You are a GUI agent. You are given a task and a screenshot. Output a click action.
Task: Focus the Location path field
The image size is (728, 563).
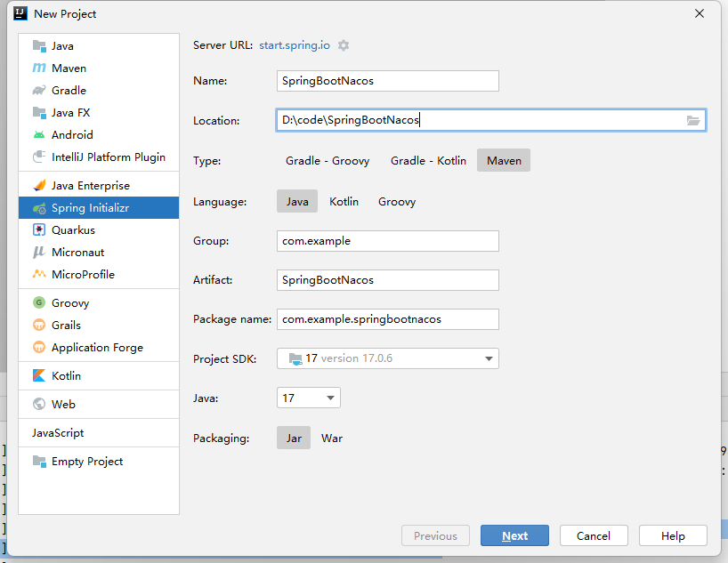(x=491, y=120)
